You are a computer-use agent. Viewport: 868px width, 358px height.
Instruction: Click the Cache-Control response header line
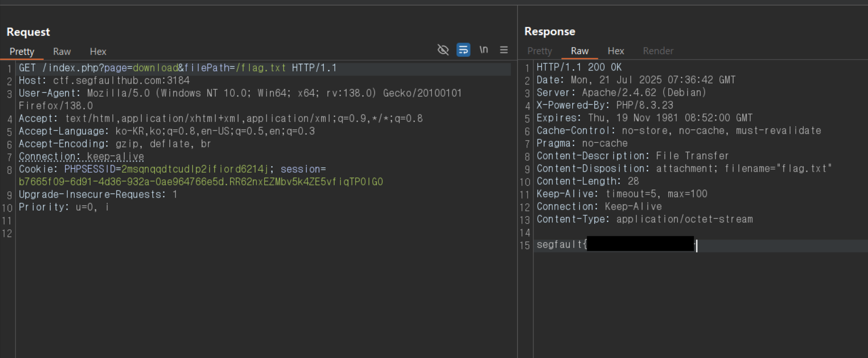pos(679,131)
